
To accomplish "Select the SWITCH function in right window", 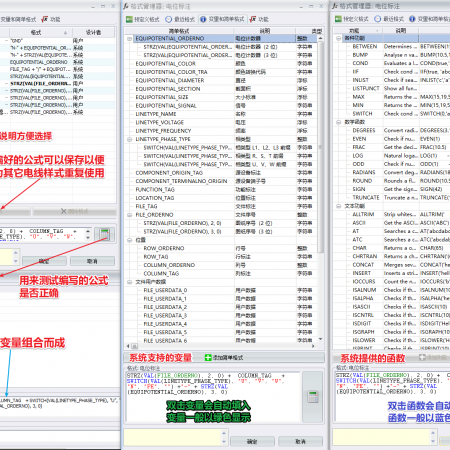I will coord(362,114).
